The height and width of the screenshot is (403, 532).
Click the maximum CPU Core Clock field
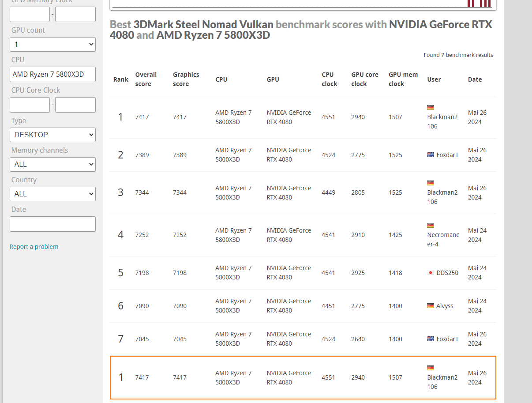(75, 105)
